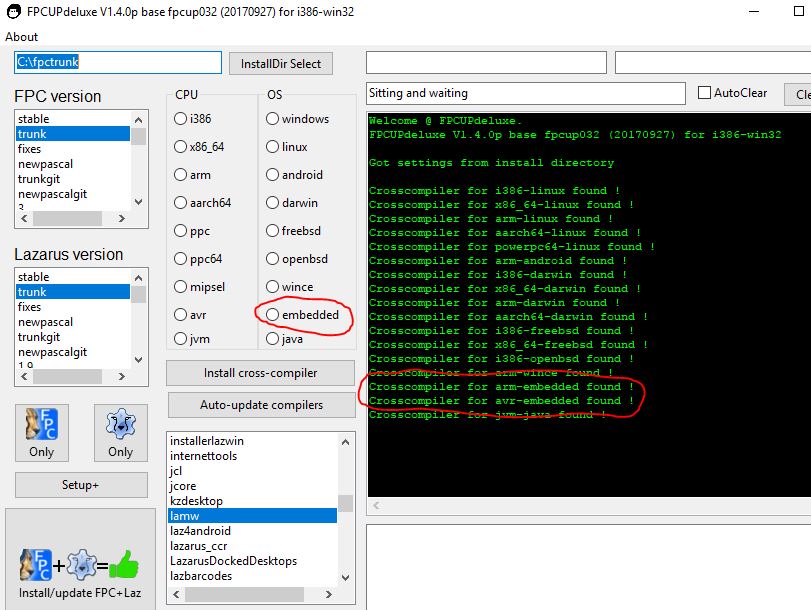Choose the openbsd OS radio button
The image size is (811, 610).
click(272, 258)
